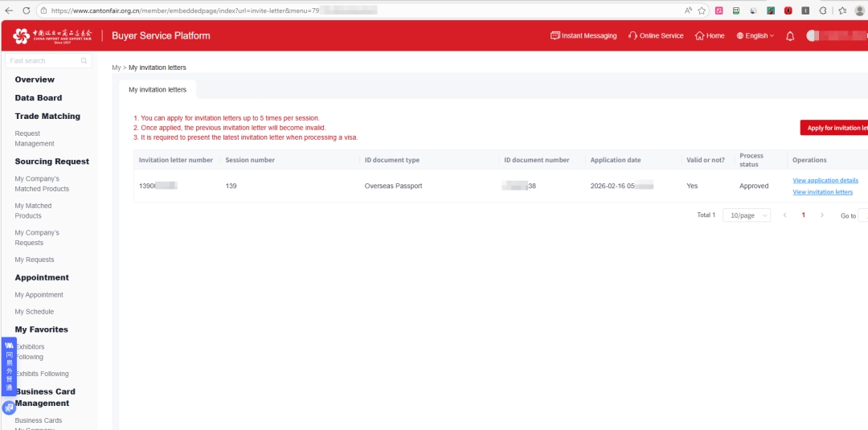This screenshot has height=430, width=868.
Task: Click the Canton Fair logo
Action: pos(53,36)
